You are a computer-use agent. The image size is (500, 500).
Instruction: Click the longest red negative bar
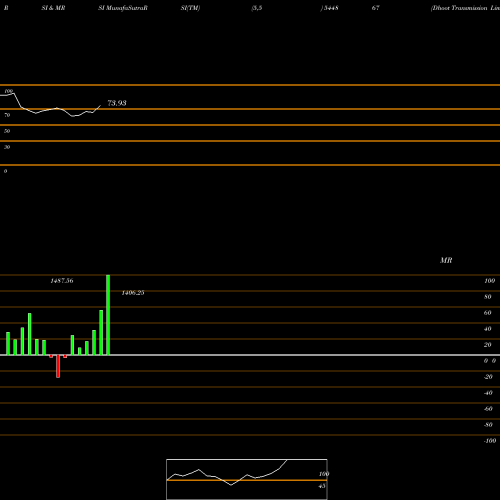[x=58, y=366]
